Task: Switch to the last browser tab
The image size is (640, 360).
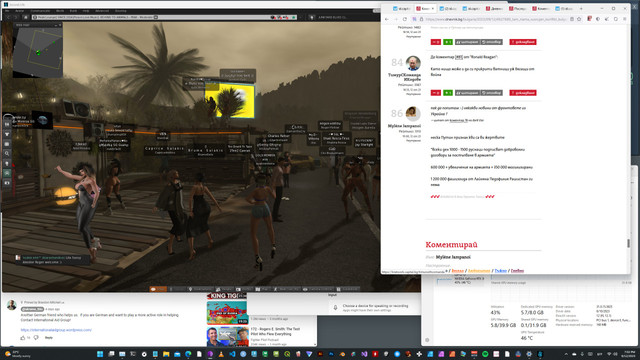Action: point(565,8)
